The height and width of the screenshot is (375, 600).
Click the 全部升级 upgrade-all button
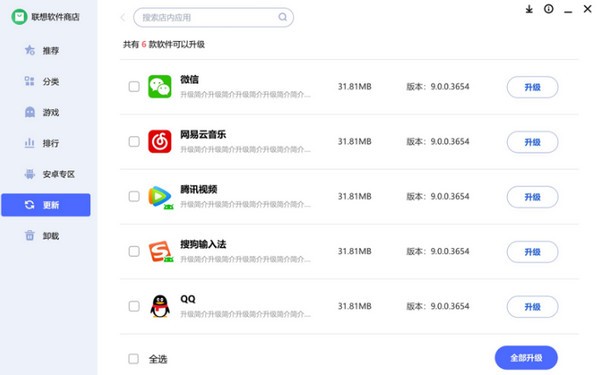(x=526, y=358)
